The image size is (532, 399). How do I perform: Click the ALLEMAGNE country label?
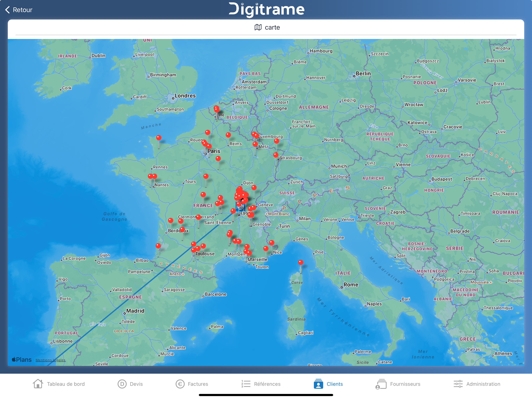click(314, 107)
